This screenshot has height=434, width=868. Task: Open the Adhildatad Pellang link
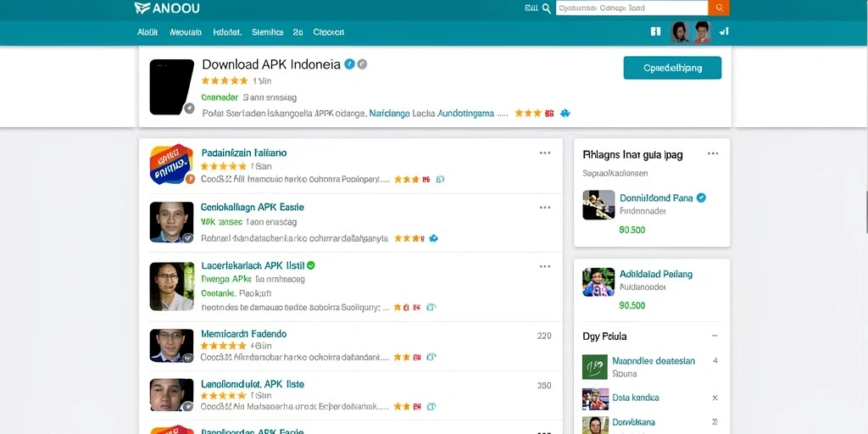[x=656, y=274]
